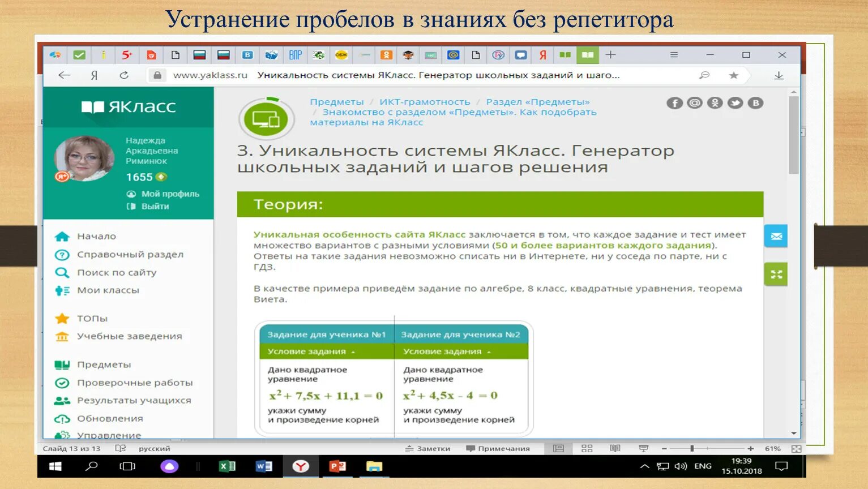Switch to the Mail.ru @ browser tab
This screenshot has width=868, height=489.
tap(453, 55)
